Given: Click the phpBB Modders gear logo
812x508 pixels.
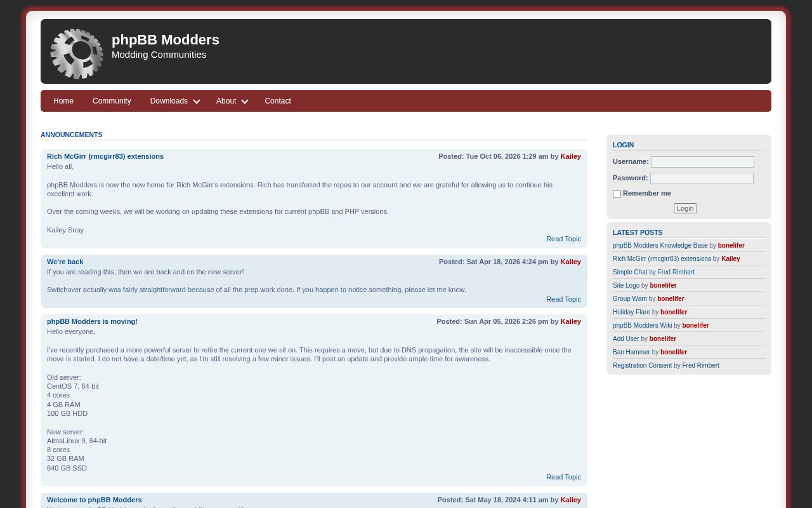Looking at the screenshot, I should (x=77, y=53).
